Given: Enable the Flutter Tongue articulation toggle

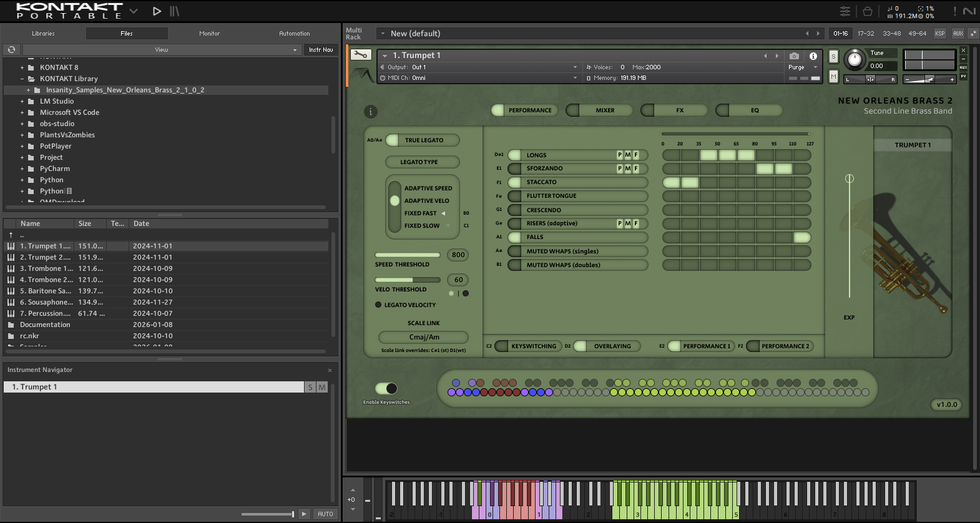Looking at the screenshot, I should coord(514,196).
